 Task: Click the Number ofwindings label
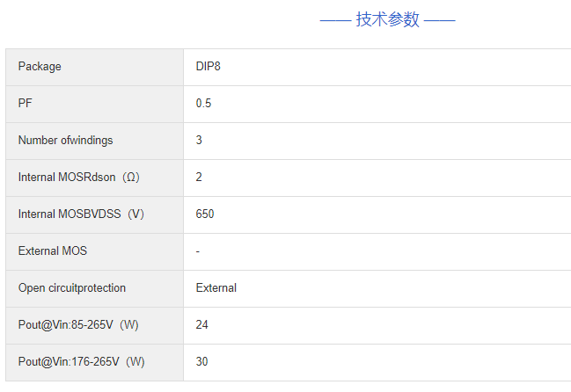coord(65,141)
